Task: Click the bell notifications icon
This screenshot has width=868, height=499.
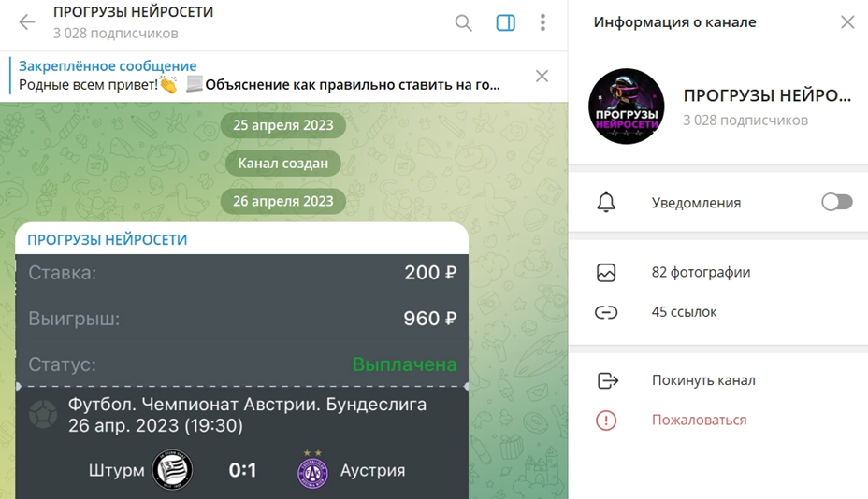Action: [606, 202]
